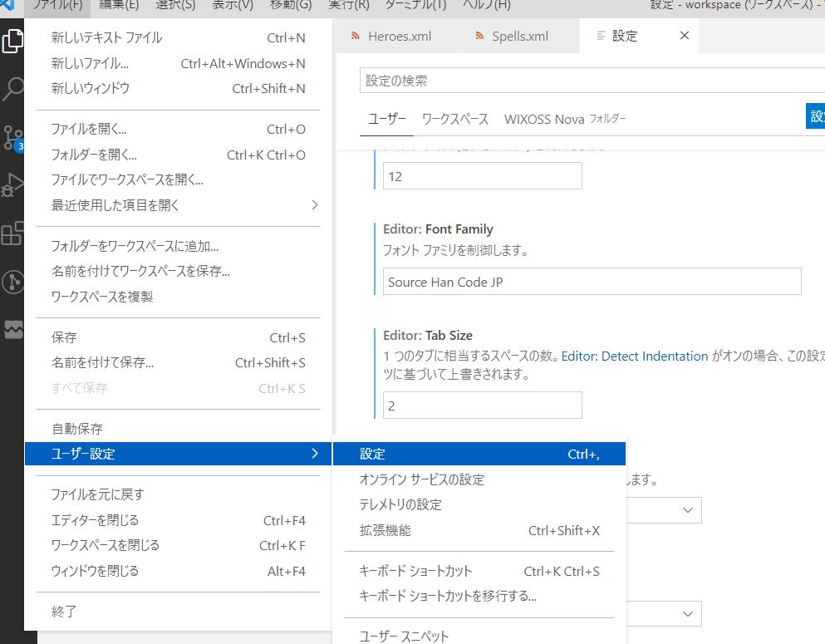Choose 保存 from the File menu

pos(179,337)
